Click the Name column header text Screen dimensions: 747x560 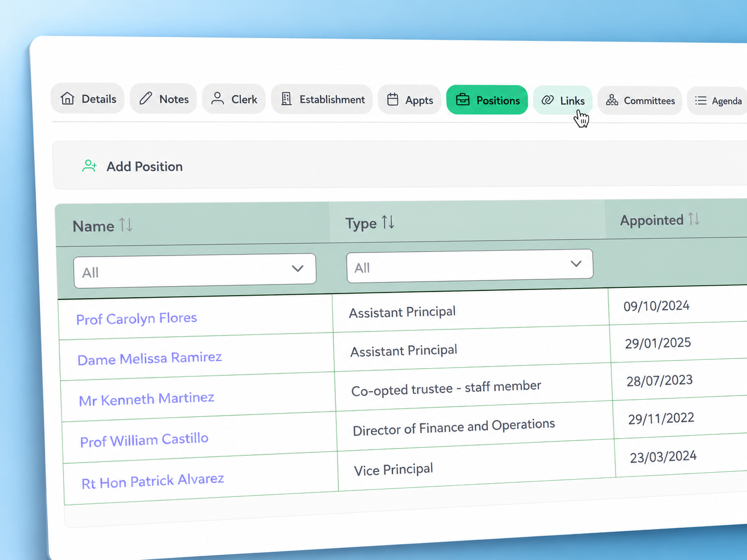(x=93, y=226)
